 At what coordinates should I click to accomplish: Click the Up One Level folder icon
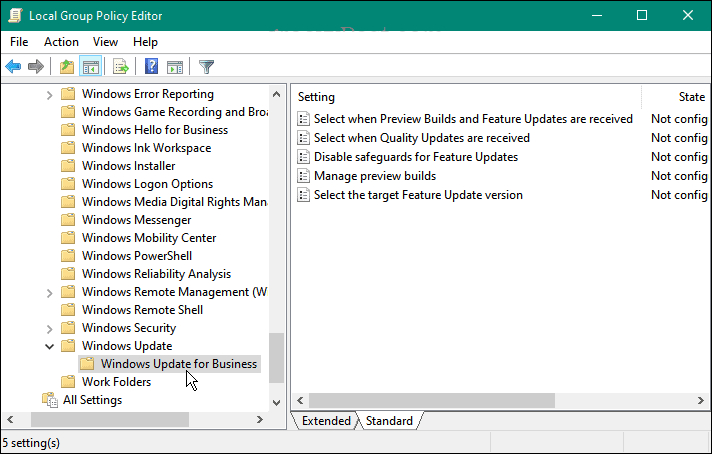click(x=66, y=67)
